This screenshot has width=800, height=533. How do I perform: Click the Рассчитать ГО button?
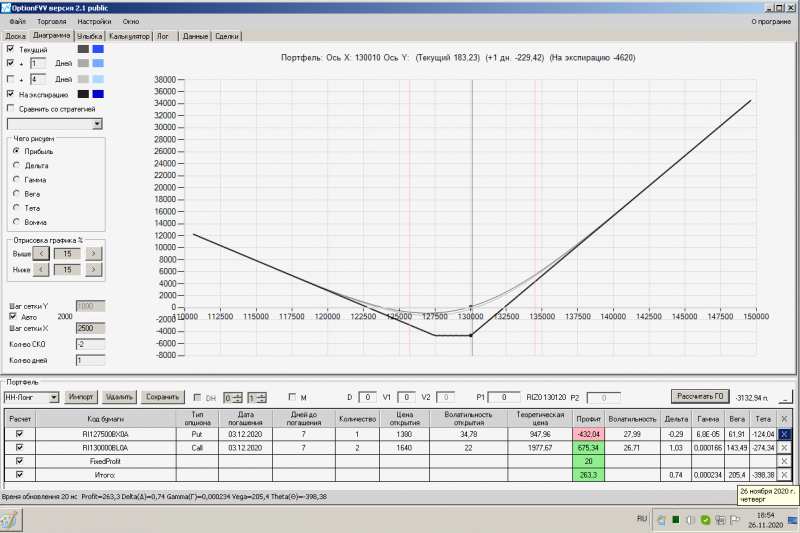[700, 396]
